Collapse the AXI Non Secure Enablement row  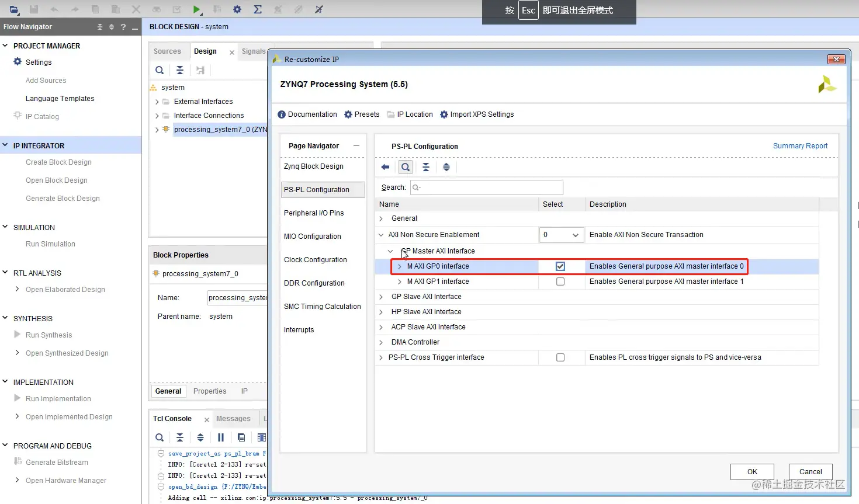[x=381, y=235]
